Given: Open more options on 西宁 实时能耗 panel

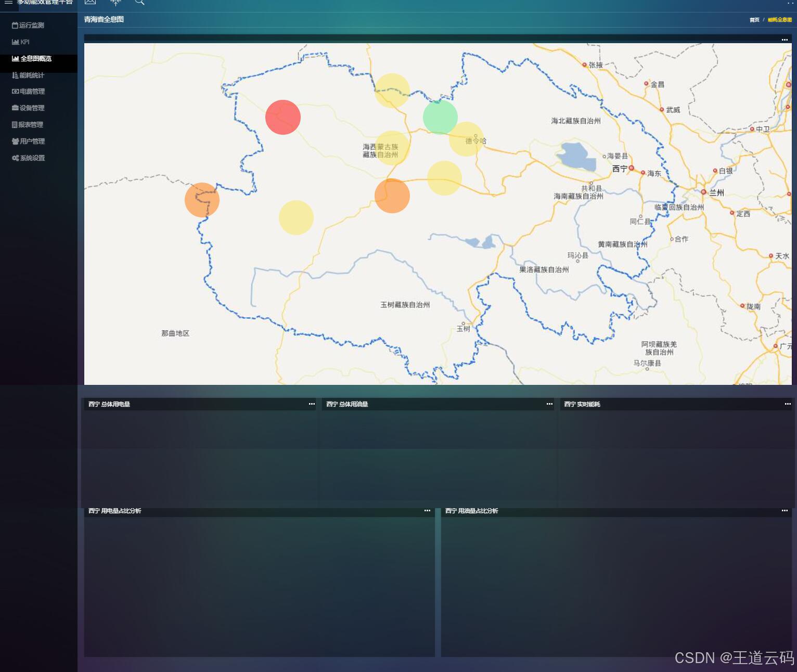Looking at the screenshot, I should click(788, 404).
